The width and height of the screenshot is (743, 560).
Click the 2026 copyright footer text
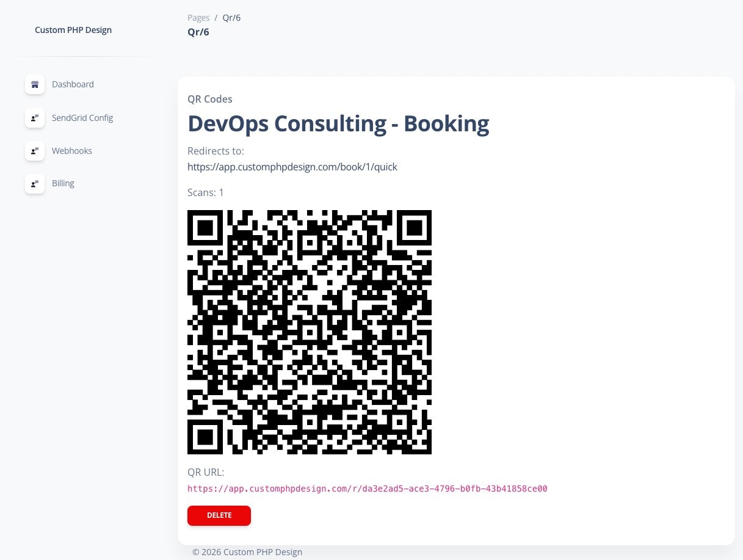pos(247,551)
